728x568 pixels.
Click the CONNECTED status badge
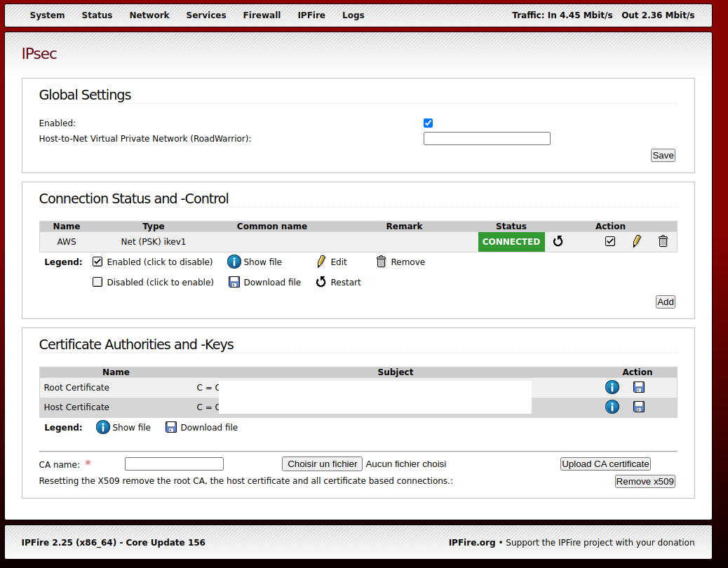click(511, 242)
